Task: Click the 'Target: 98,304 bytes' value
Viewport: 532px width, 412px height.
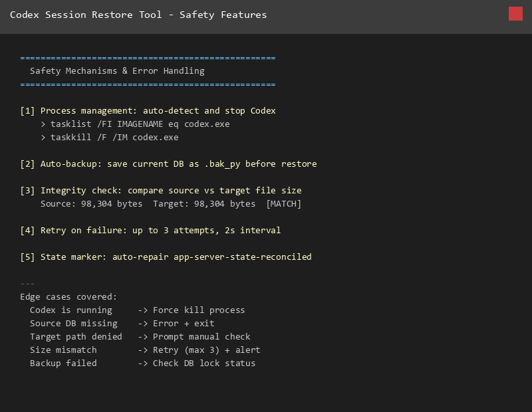Action: [204, 204]
